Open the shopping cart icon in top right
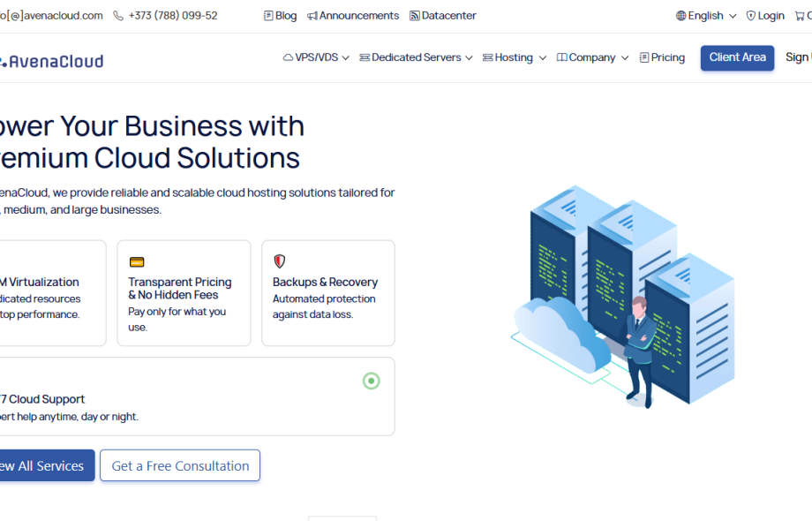This screenshot has width=812, height=521. pos(801,15)
